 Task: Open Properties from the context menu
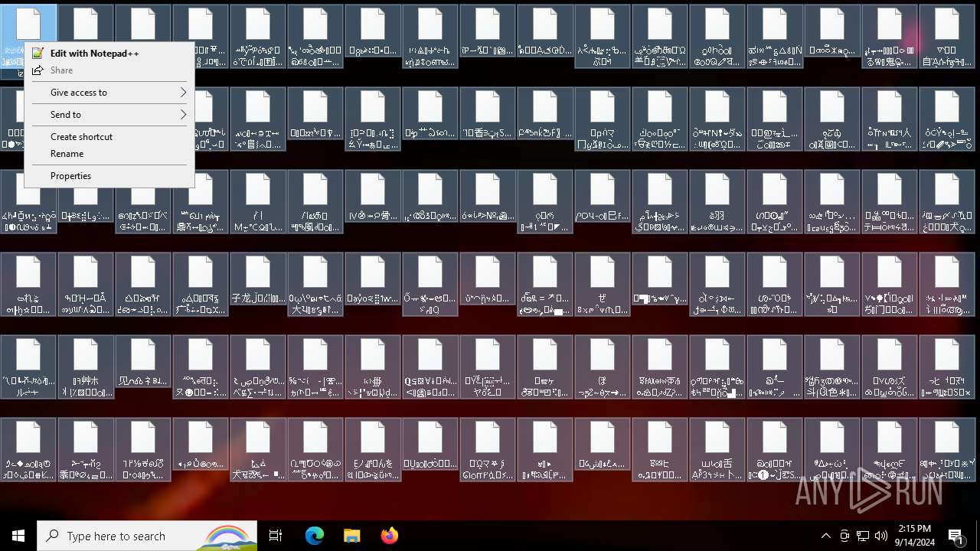(109, 176)
